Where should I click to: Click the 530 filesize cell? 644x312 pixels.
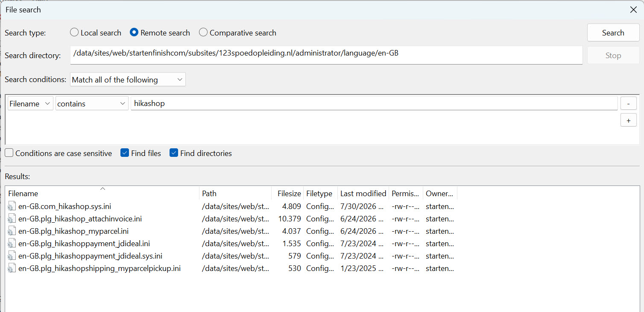pyautogui.click(x=295, y=268)
